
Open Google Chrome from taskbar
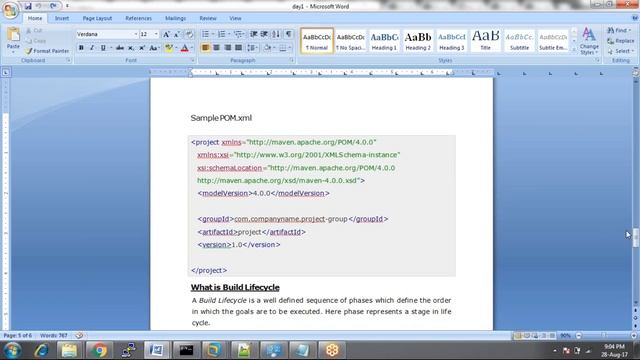(x=98, y=350)
